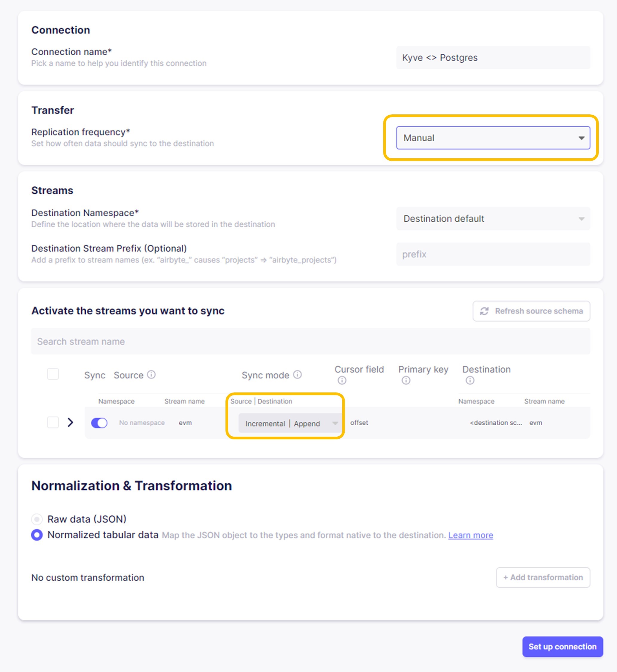
Task: Open the Destination Namespace dropdown
Action: pyautogui.click(x=493, y=219)
